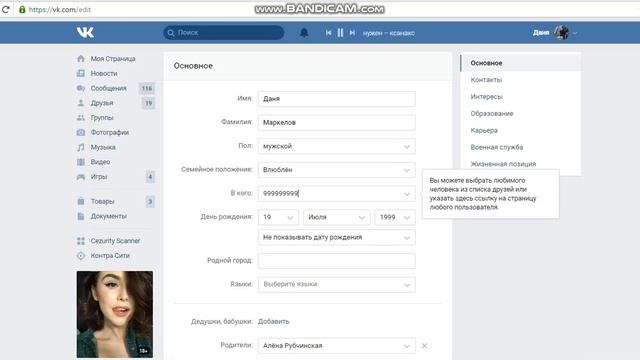Viewport: 640px width, 360px height.
Task: Click the messages icon beside Сообщения
Action: 81,88
